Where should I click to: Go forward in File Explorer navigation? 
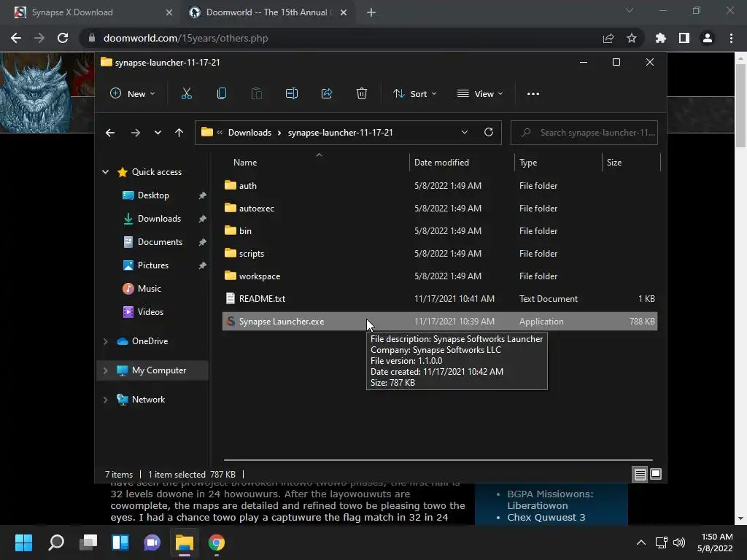pyautogui.click(x=135, y=133)
